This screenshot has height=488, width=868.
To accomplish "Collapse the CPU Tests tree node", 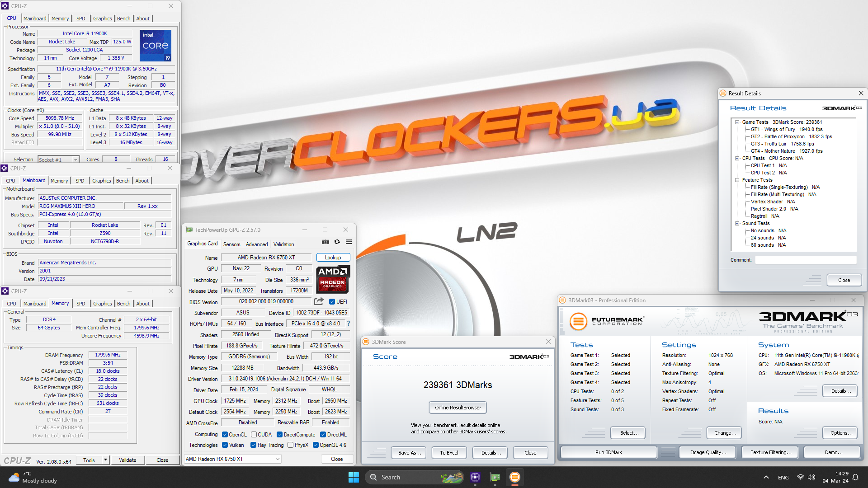I will coord(737,158).
